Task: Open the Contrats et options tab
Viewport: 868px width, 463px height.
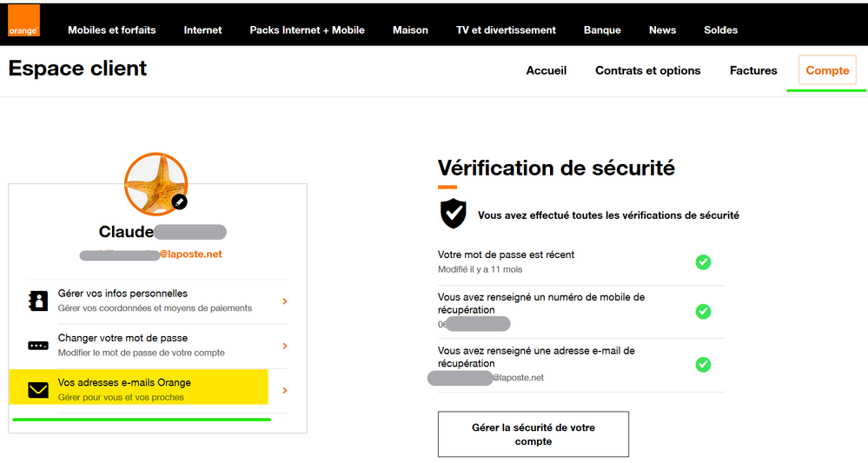Action: (647, 70)
